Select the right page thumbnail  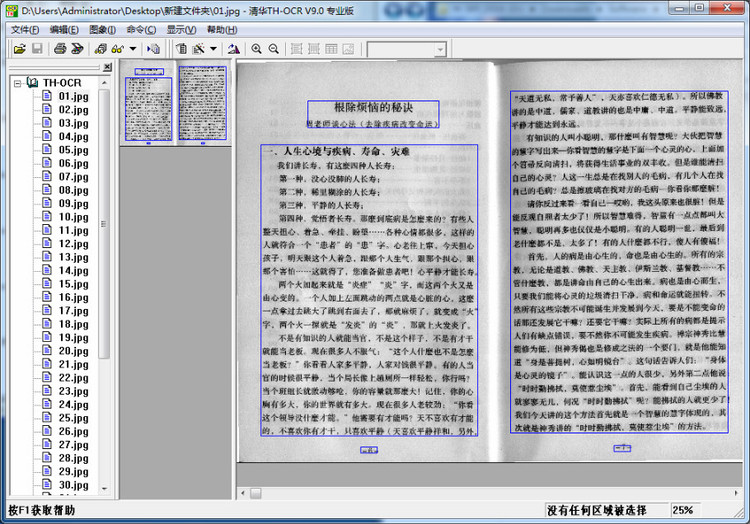(202, 103)
